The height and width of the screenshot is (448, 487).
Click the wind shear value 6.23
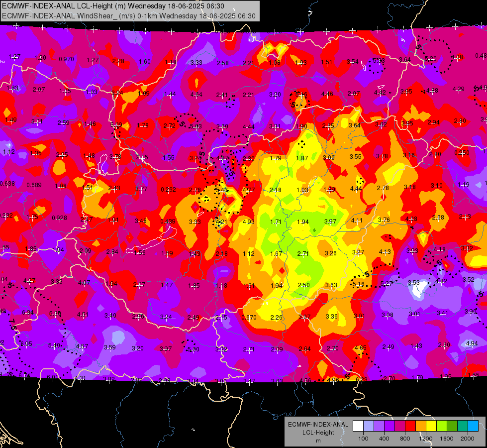[x=361, y=379]
